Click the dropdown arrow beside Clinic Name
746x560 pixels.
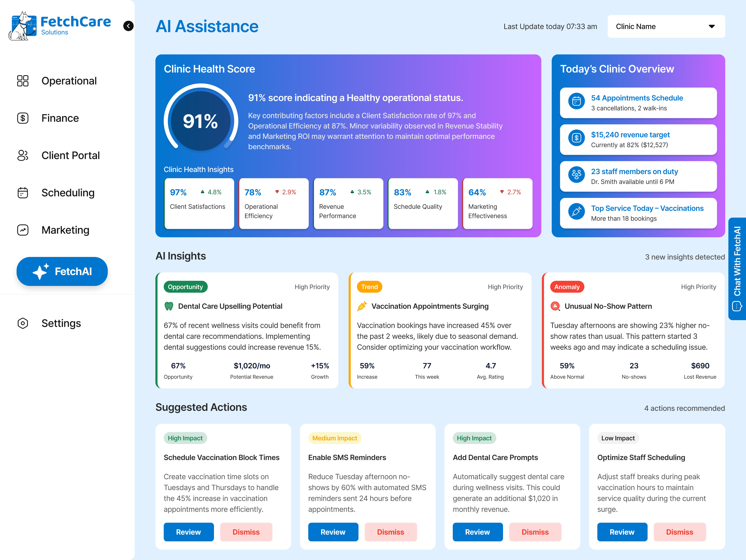[x=712, y=26]
